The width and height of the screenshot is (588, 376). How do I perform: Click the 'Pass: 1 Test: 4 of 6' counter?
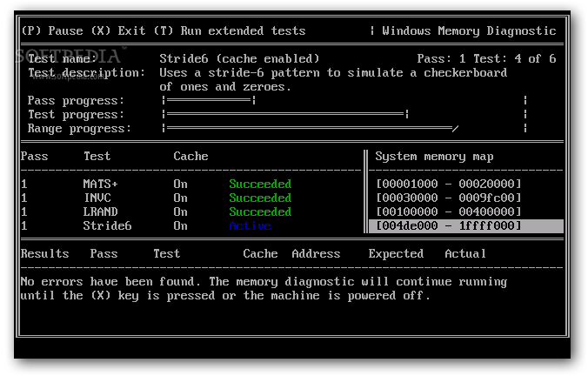[x=486, y=58]
